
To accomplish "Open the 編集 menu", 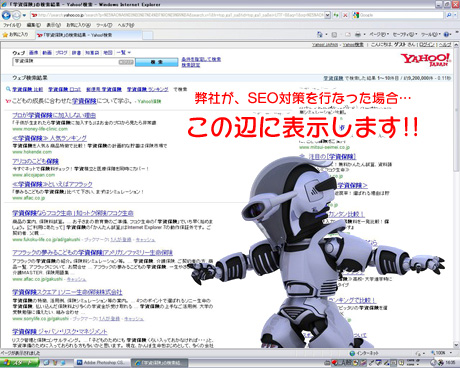I will [33, 25].
